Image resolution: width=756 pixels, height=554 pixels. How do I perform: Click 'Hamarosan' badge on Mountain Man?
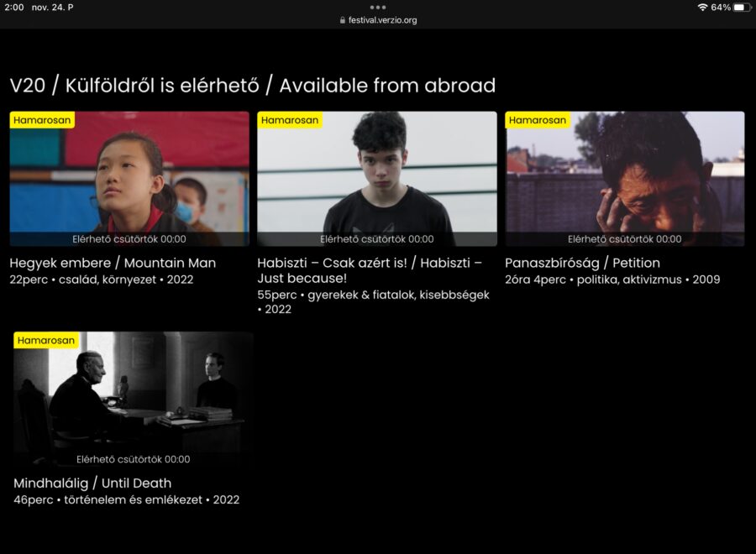coord(42,120)
